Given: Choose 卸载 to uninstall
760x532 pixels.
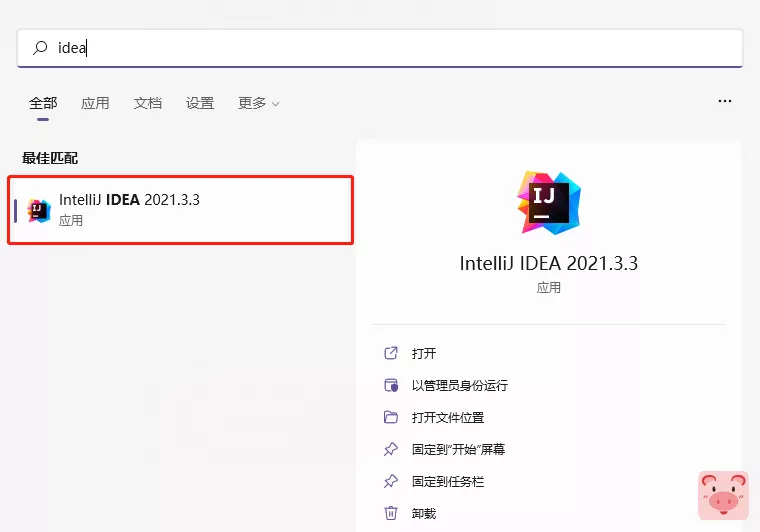Looking at the screenshot, I should point(424,513).
